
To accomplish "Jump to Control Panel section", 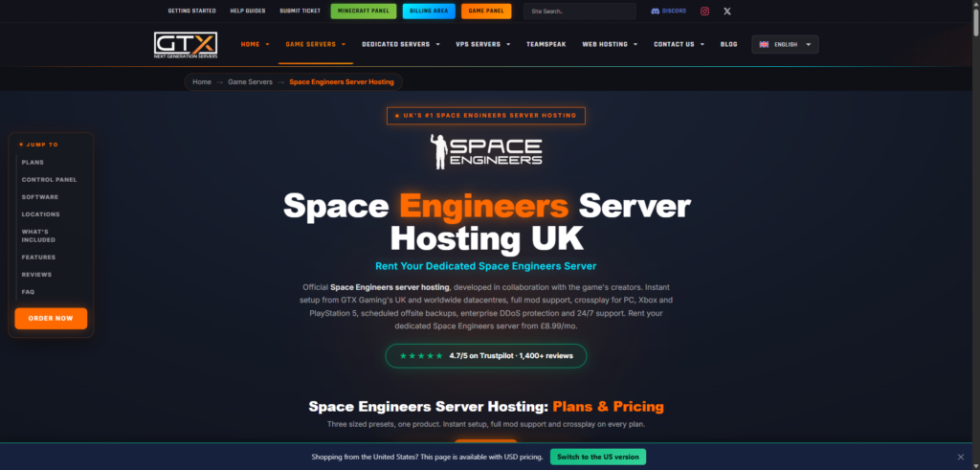I will [x=50, y=180].
